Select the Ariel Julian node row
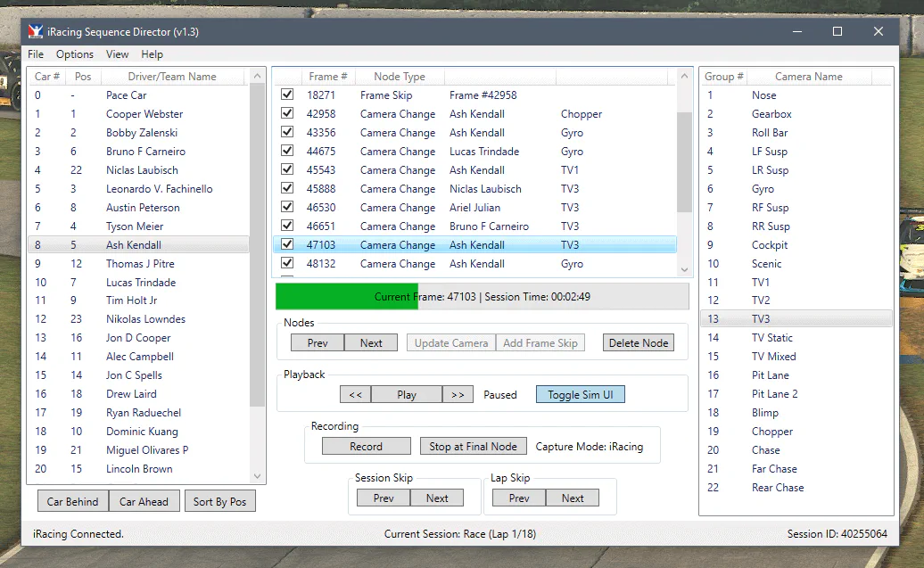The height and width of the screenshot is (568, 924). pyautogui.click(x=475, y=208)
